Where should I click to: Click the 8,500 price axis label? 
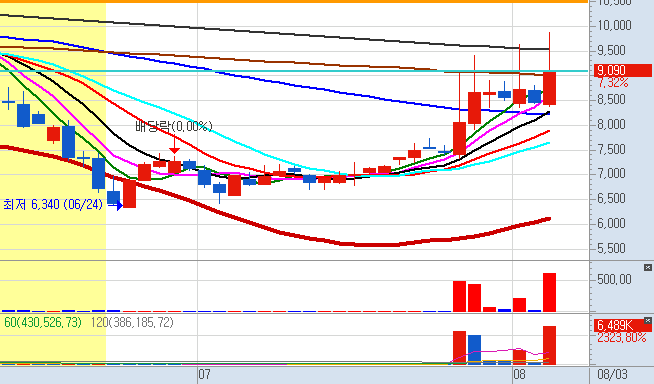click(x=611, y=100)
